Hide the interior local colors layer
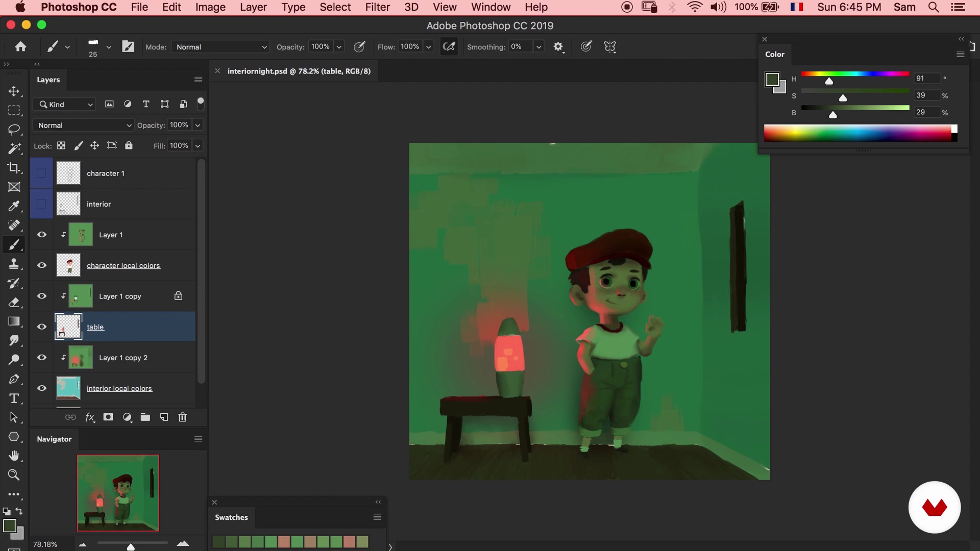The width and height of the screenshot is (980, 551). (42, 388)
